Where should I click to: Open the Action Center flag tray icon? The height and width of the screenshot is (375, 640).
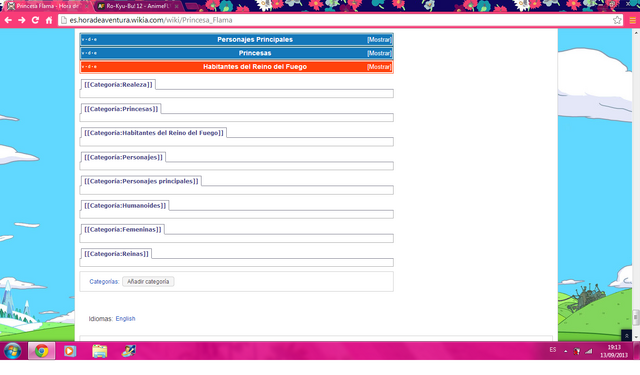coord(577,351)
